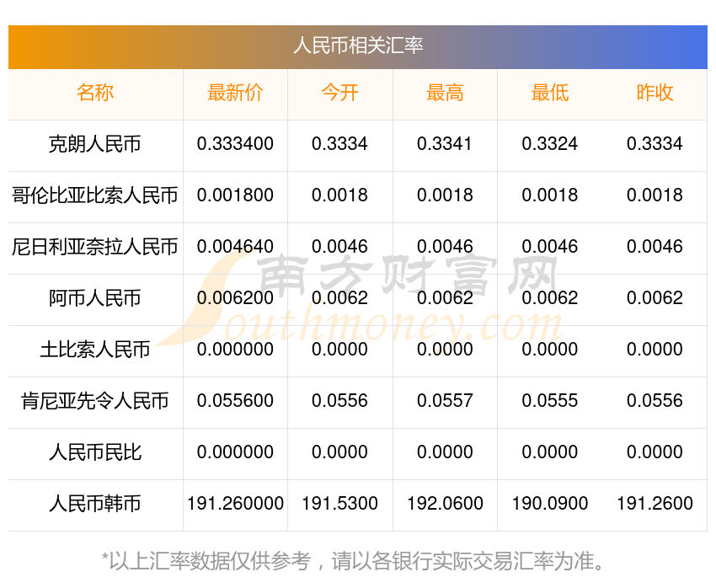This screenshot has height=588, width=716.
Task: Open the 克朗人民币 row name
Action: tap(95, 144)
